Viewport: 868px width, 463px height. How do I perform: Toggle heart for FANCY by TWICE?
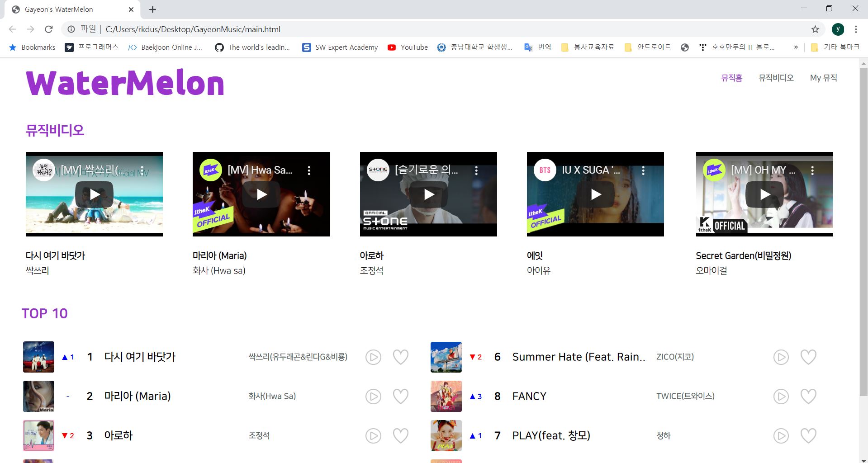(808, 397)
